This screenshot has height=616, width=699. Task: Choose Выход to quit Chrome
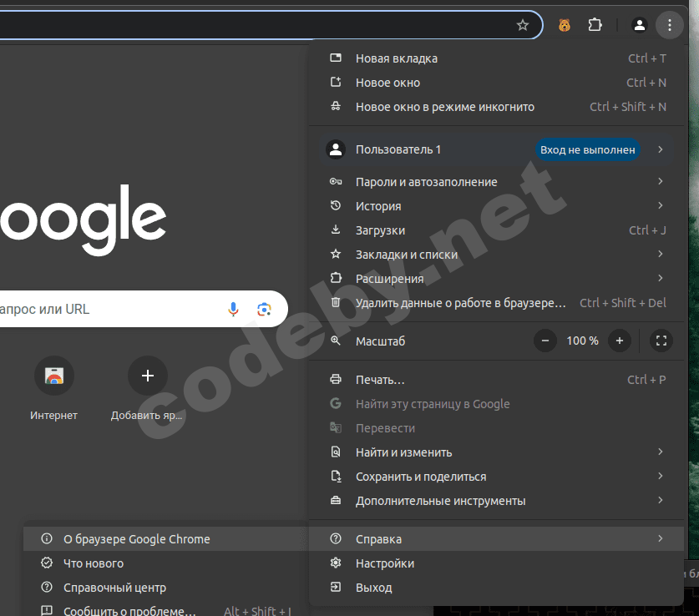pyautogui.click(x=497, y=588)
